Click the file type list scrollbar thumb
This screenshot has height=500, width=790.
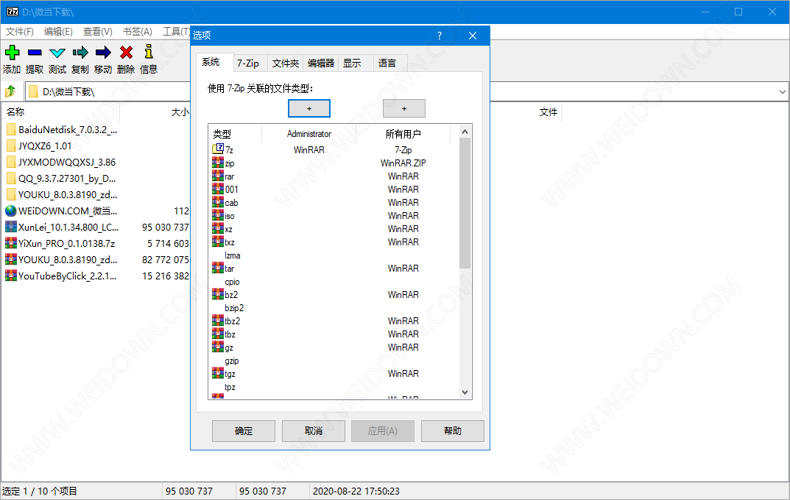click(465, 203)
